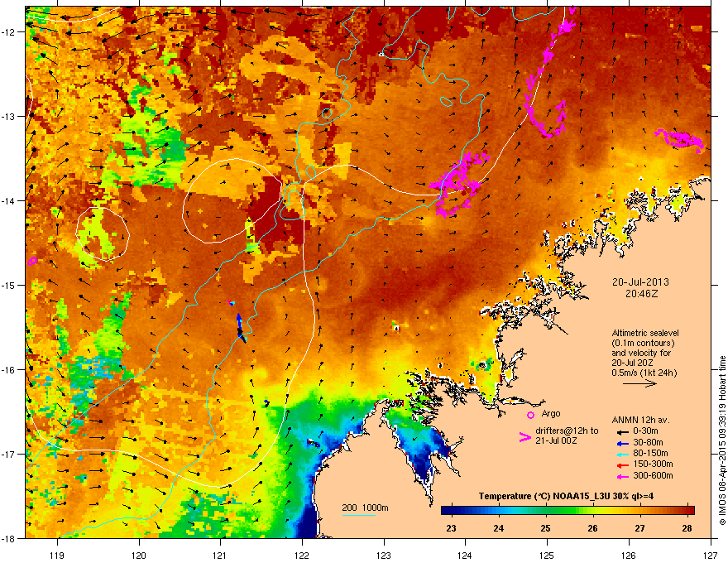Click the magenta drifters V legend symbol
This screenshot has height=563, width=728.
coord(525,436)
